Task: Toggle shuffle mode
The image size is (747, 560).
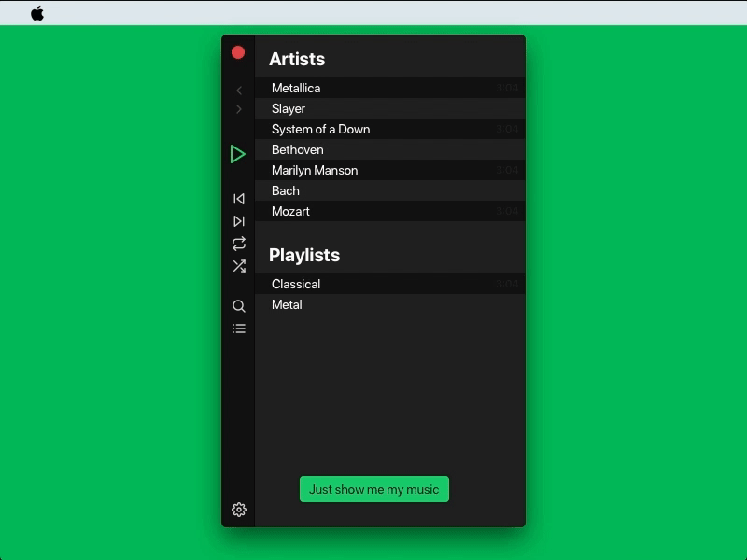Action: click(239, 266)
